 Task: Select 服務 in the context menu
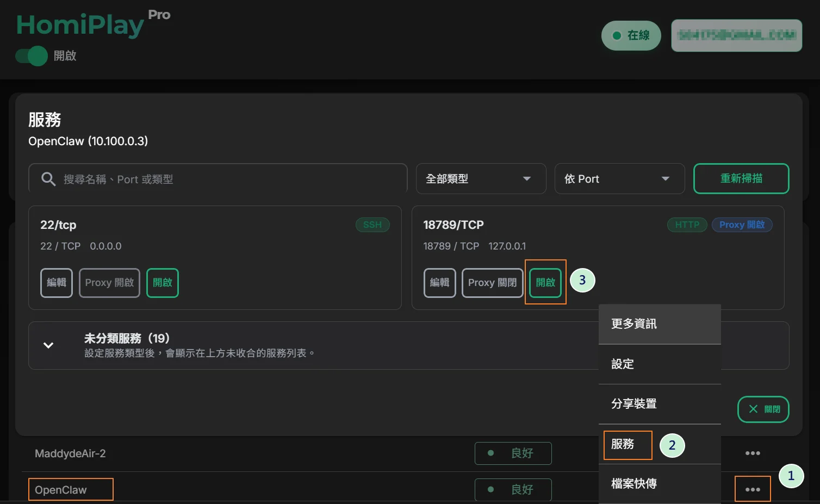click(660, 444)
